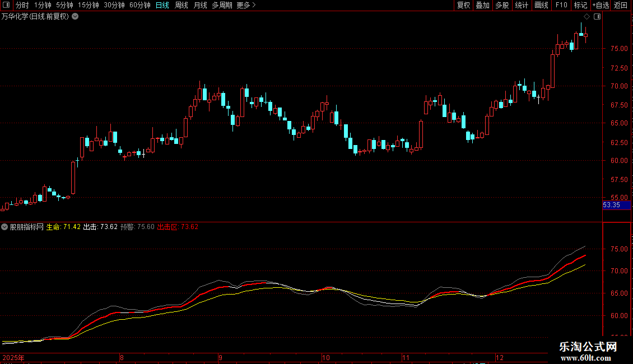633x364 pixels.
Task: Click month 12 marker on time axis
Action: (500, 357)
